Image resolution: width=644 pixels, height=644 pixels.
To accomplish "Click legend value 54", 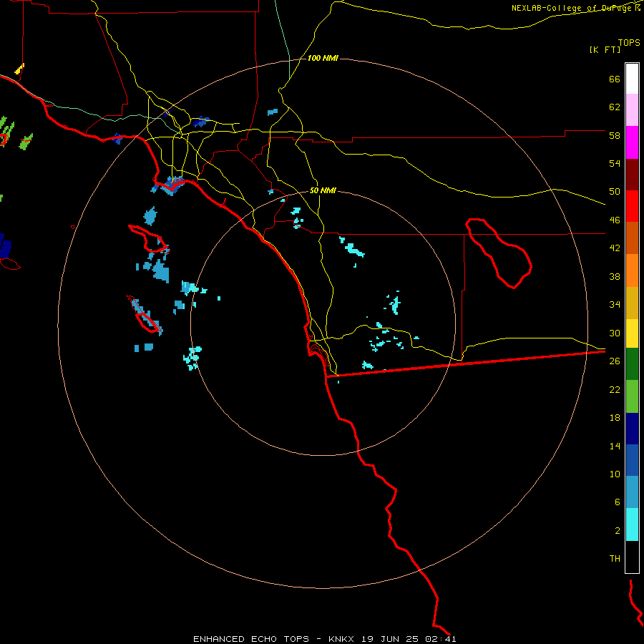I will (615, 163).
